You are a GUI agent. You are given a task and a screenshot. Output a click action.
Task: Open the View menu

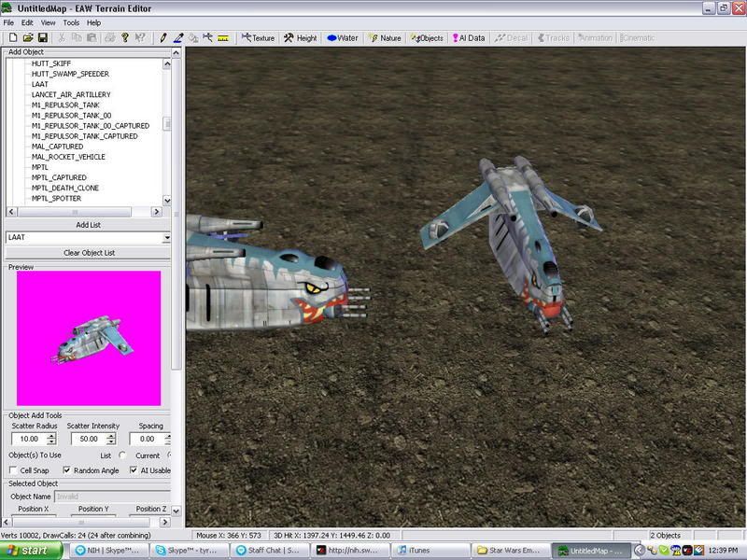pos(48,22)
